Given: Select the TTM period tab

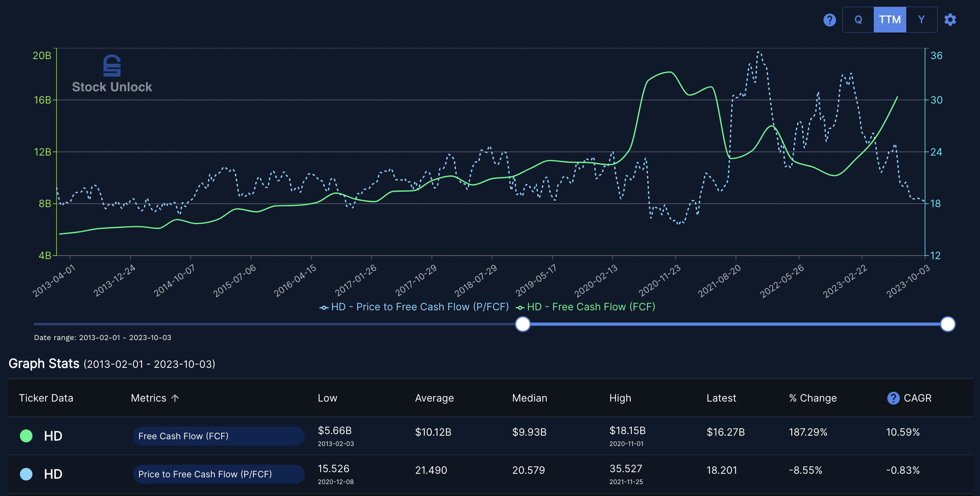Looking at the screenshot, I should click(x=890, y=19).
